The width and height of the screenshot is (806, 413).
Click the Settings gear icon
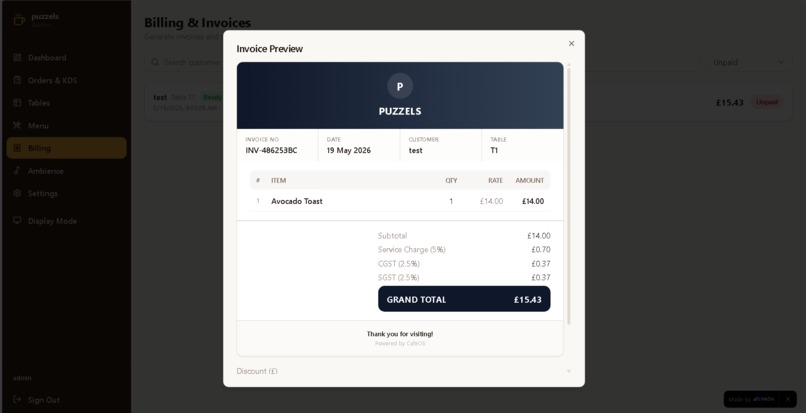point(17,193)
